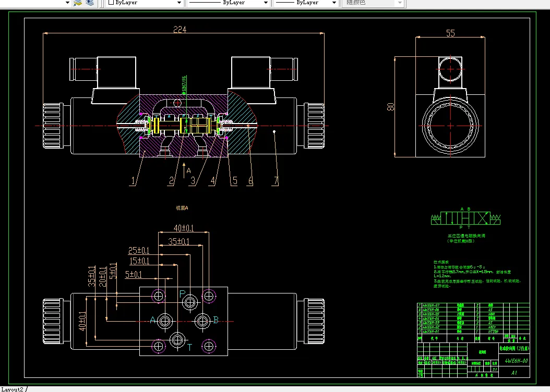Image resolution: width=550 pixels, height=392 pixels.
Task: Click the port A label in bottom view
Action: click(x=152, y=320)
